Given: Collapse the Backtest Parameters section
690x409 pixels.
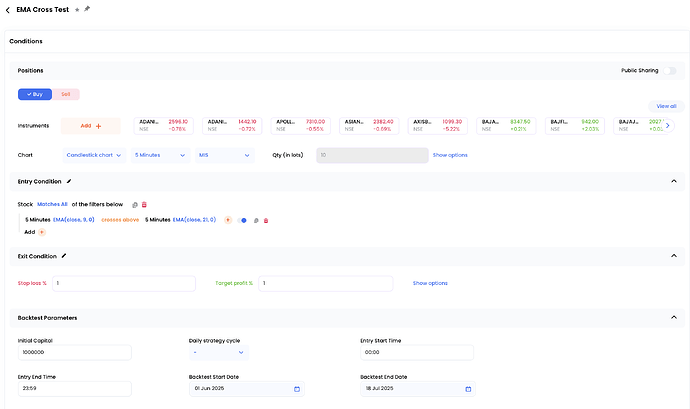Looking at the screenshot, I should click(x=673, y=318).
